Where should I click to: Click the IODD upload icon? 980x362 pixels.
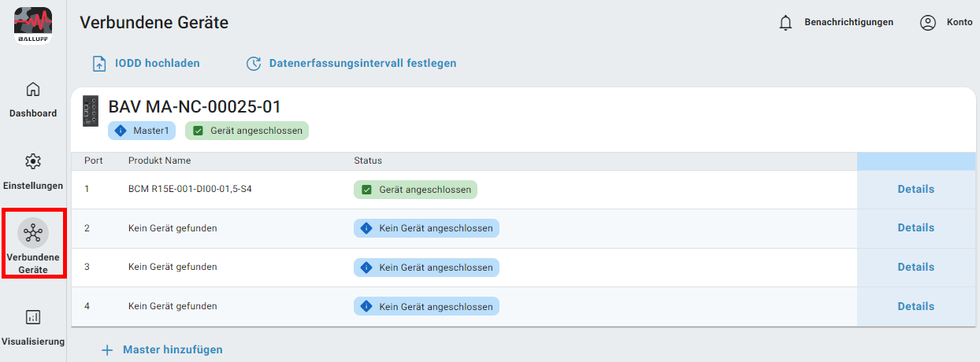[99, 64]
